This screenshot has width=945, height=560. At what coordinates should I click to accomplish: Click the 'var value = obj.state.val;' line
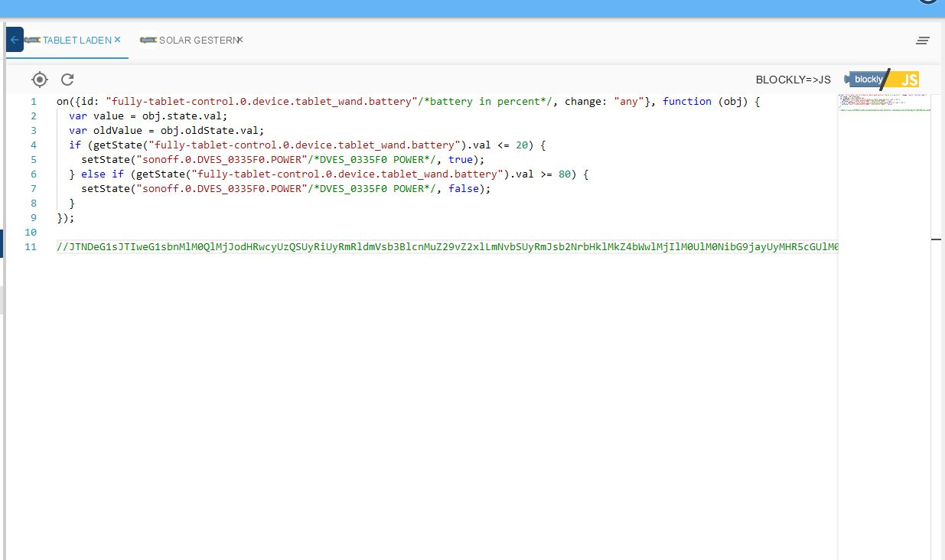(148, 116)
